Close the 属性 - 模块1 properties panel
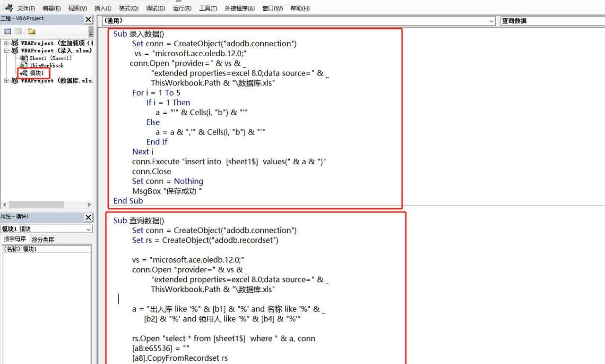The height and width of the screenshot is (364, 605). (x=88, y=217)
